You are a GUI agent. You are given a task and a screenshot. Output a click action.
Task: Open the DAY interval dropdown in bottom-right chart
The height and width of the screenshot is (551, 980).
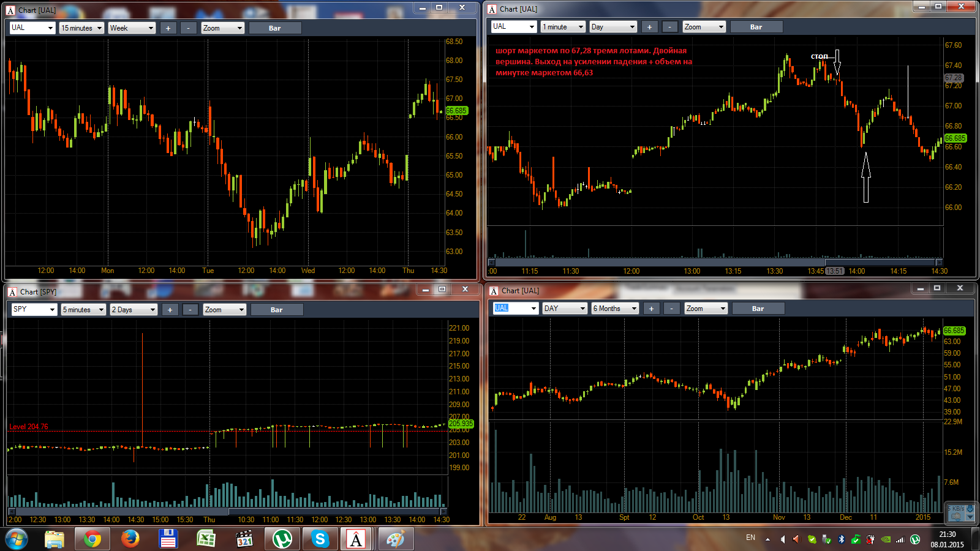tap(565, 309)
